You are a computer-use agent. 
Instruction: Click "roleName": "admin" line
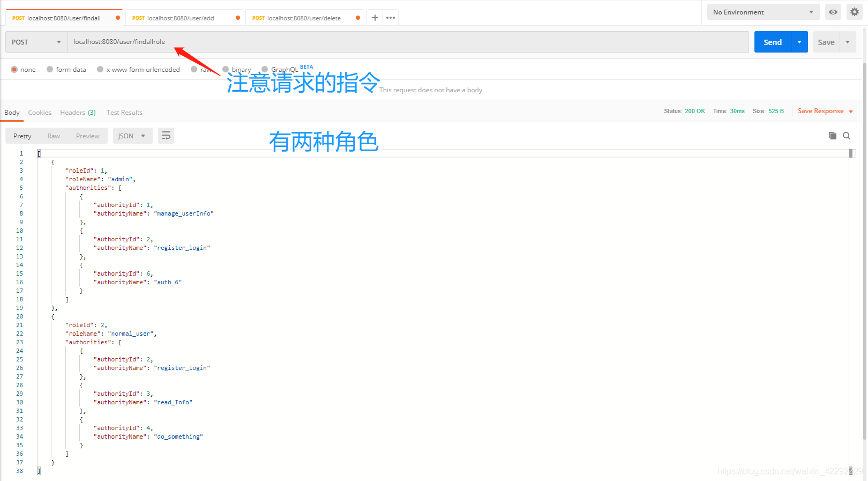[x=100, y=179]
